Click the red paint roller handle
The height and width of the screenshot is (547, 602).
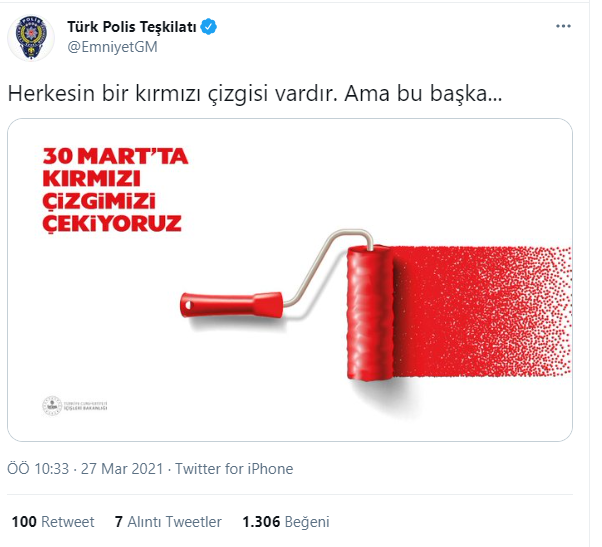coord(232,305)
